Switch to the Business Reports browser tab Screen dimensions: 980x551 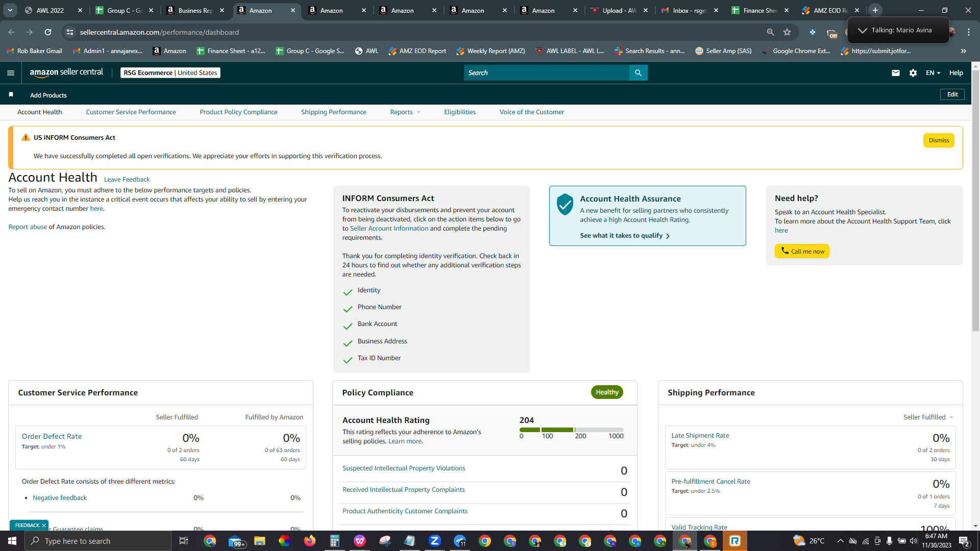195,10
